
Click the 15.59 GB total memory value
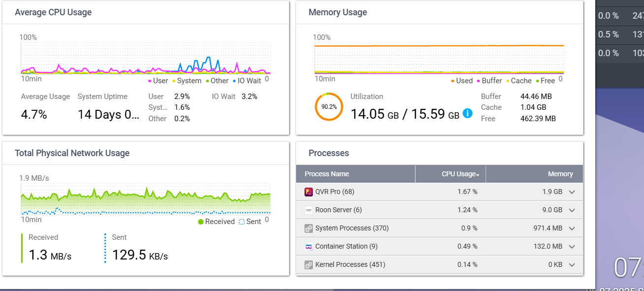435,114
